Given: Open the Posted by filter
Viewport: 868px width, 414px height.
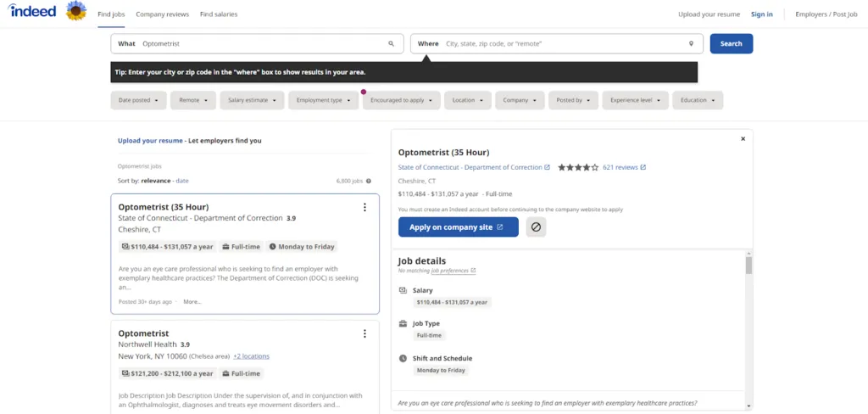Looking at the screenshot, I should click(x=574, y=100).
